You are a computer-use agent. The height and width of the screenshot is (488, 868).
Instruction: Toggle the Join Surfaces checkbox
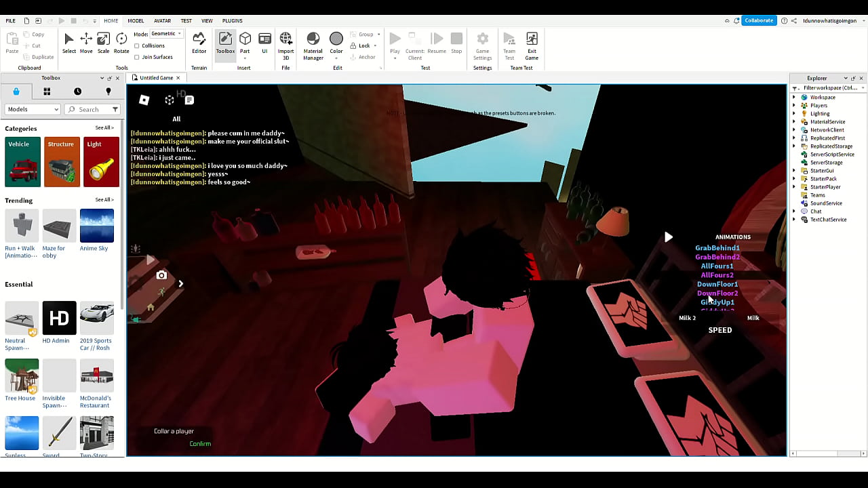tap(137, 57)
